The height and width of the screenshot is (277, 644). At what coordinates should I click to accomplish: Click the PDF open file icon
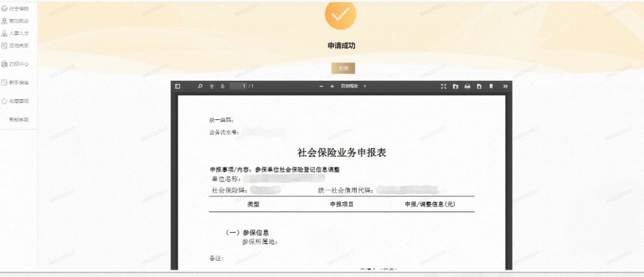(455, 87)
